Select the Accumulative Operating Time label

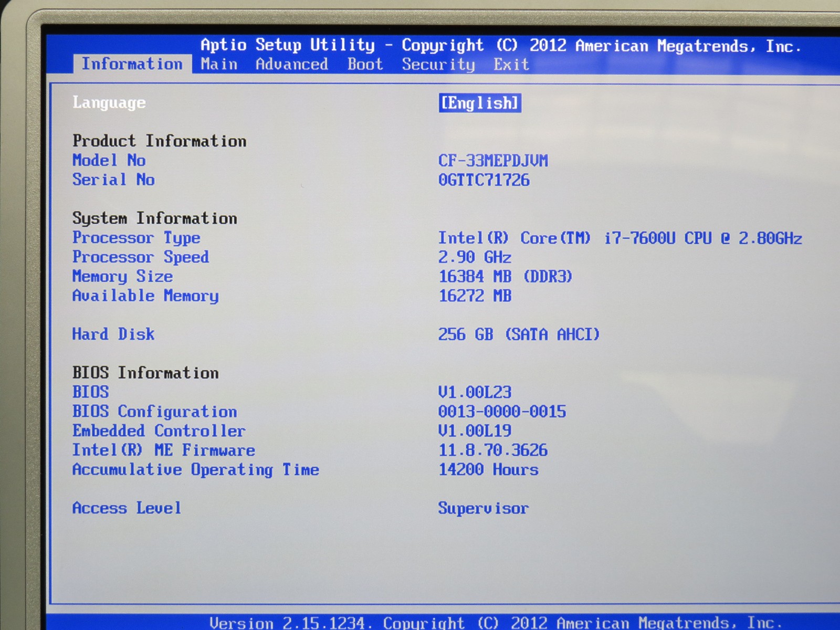click(x=196, y=470)
